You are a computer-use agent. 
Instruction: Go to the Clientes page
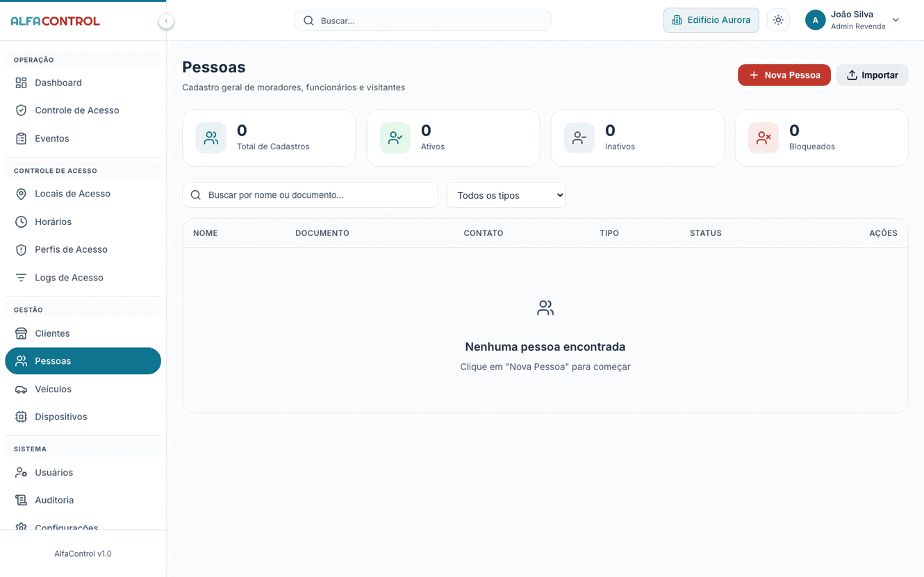point(83,333)
